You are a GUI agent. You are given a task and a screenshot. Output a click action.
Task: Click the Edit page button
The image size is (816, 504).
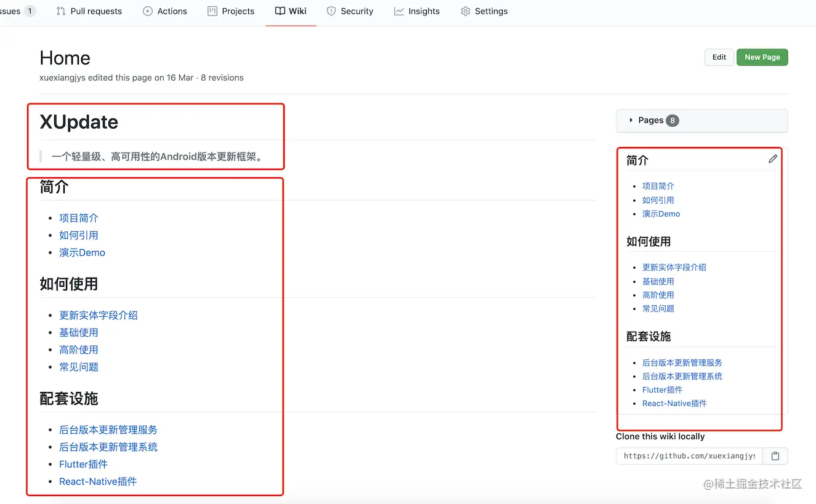[x=719, y=57]
